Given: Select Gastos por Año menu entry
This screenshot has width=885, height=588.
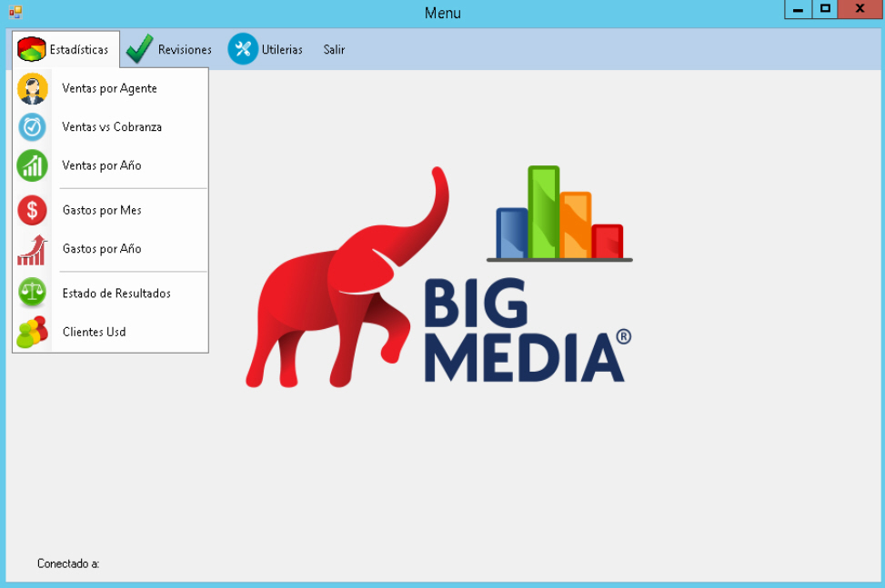Looking at the screenshot, I should pos(102,249).
